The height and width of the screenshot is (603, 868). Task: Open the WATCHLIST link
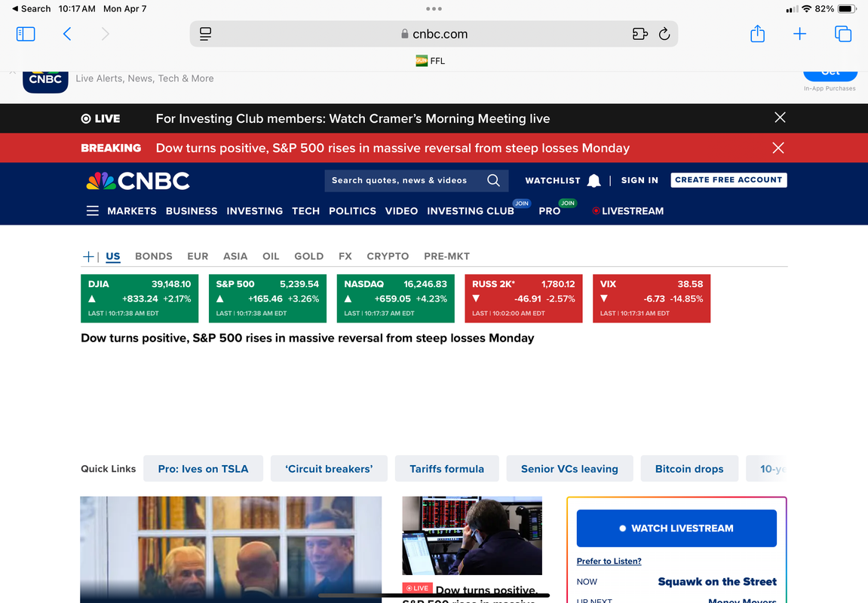coord(553,180)
